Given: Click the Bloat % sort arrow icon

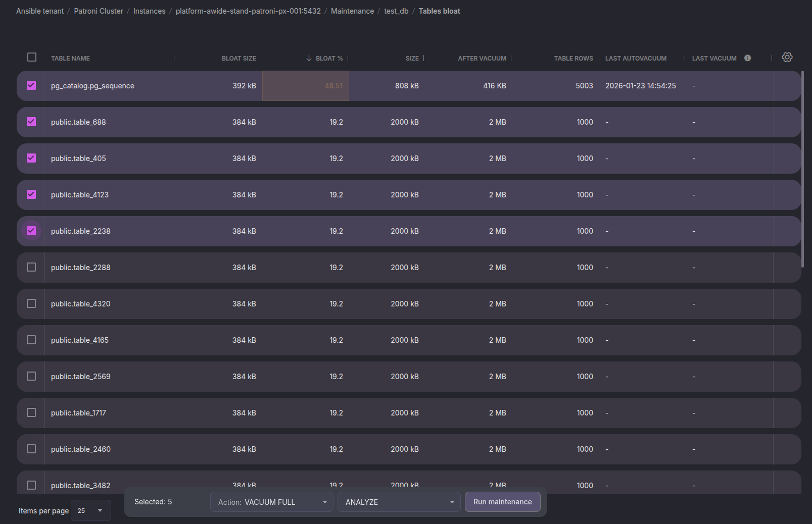Looking at the screenshot, I should coord(309,59).
